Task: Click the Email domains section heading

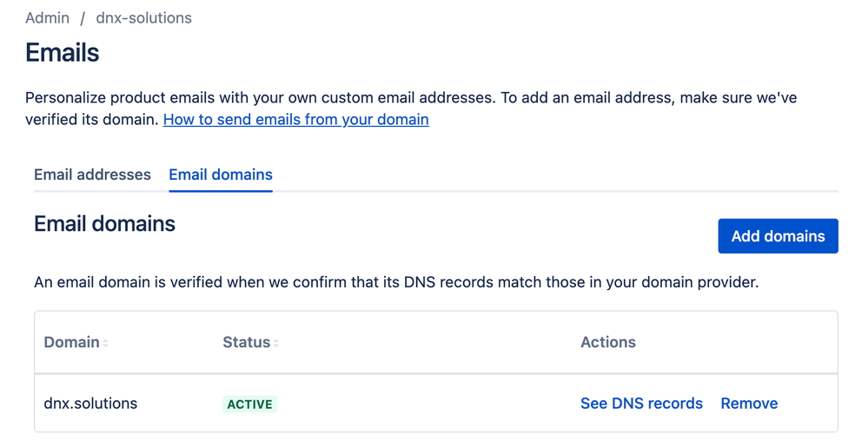Action: tap(104, 224)
